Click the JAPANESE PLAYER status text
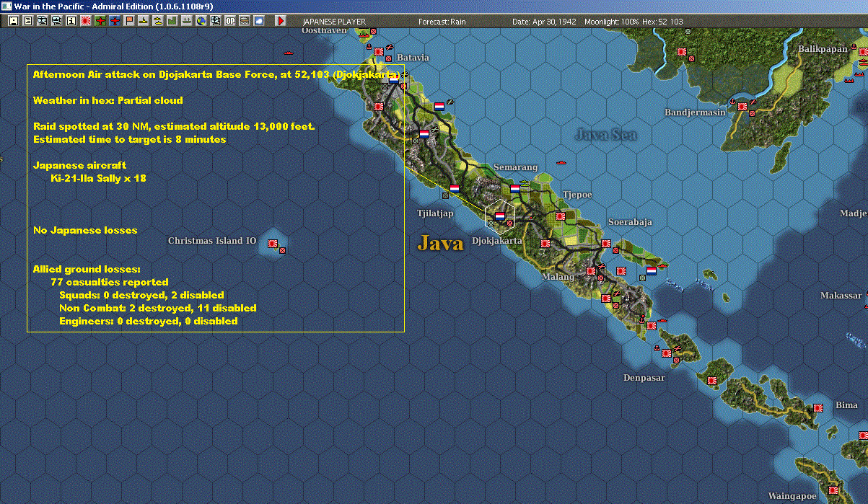 334,22
